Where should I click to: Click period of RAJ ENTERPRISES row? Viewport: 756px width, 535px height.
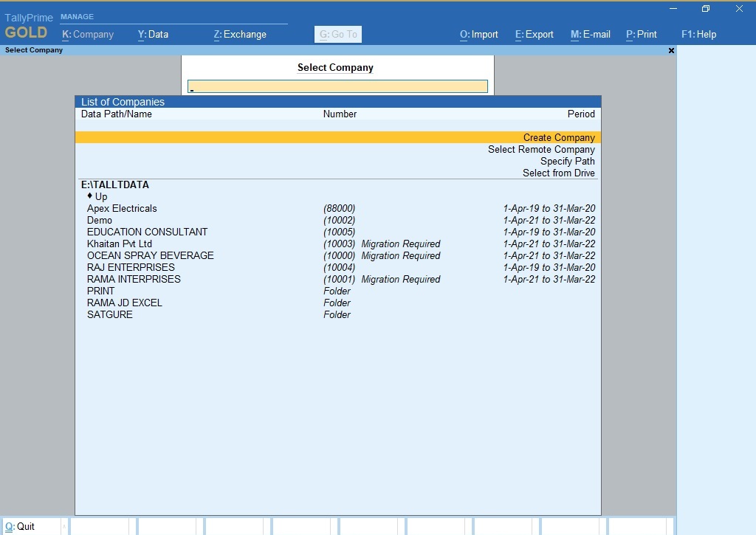[549, 267]
